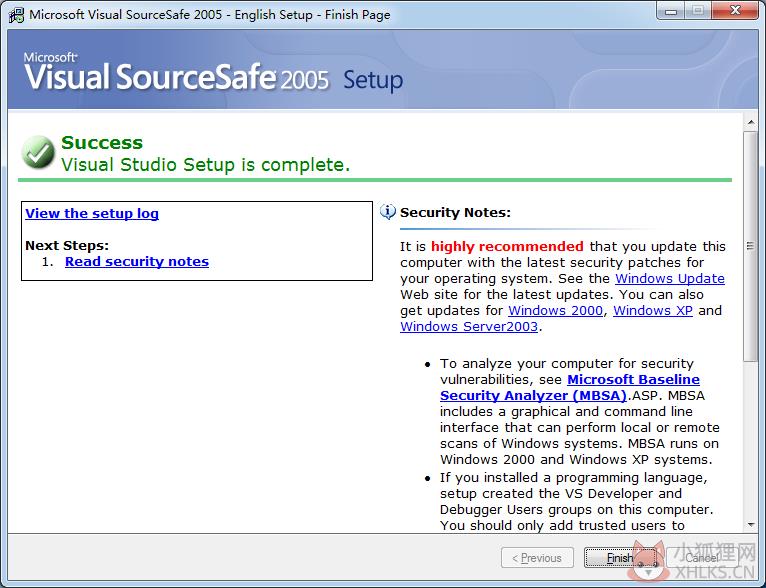This screenshot has width=766, height=588.
Task: Click the 'Next Steps:' label
Action: pos(67,245)
